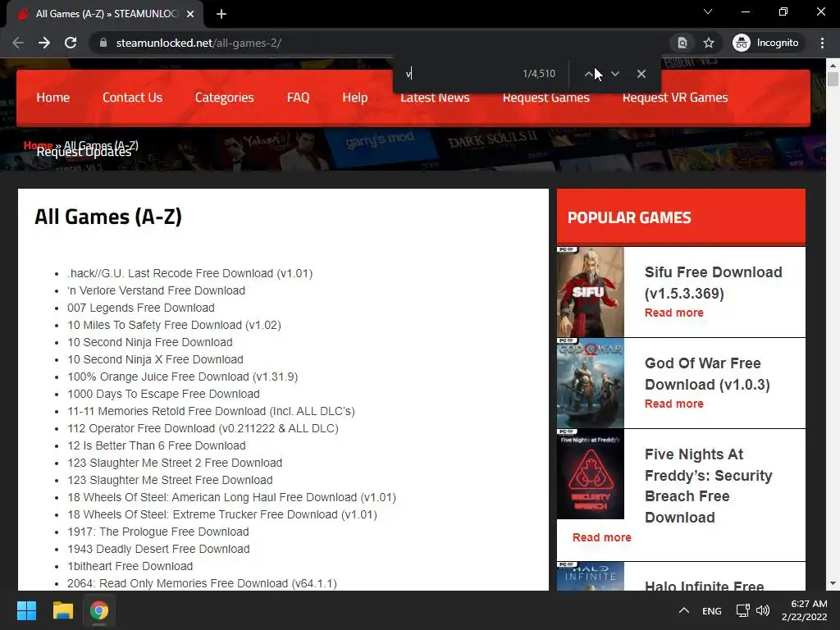Open 12 Is Better Than 6
The width and height of the screenshot is (840, 630).
point(157,445)
